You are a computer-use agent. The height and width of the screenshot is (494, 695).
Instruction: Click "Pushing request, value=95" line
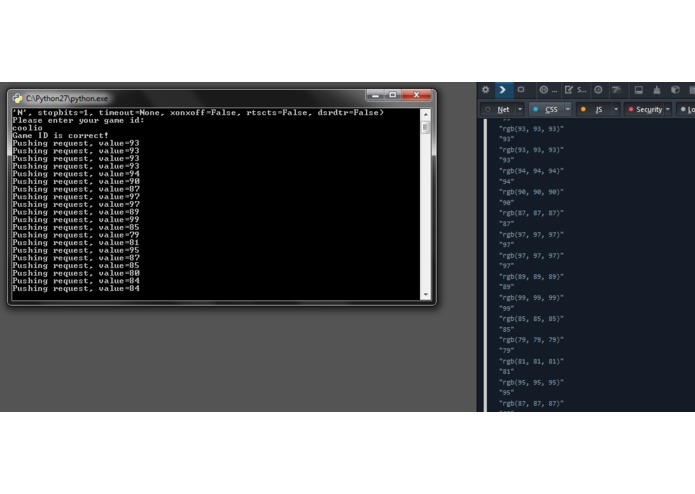point(76,250)
